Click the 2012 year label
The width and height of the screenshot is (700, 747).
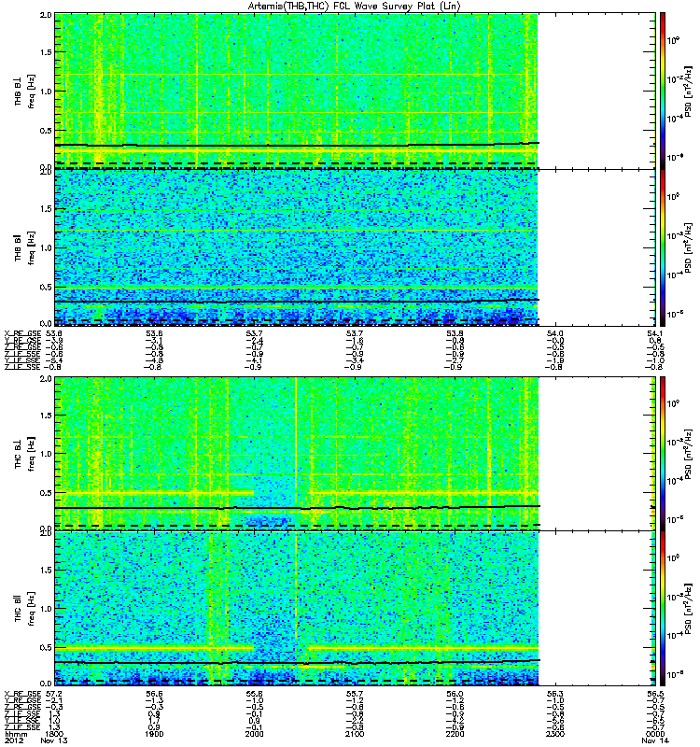pyautogui.click(x=13, y=741)
